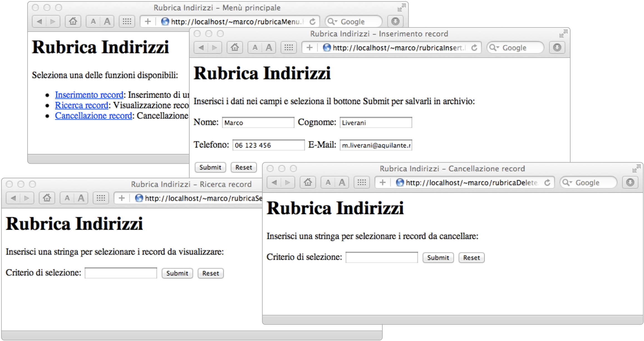Screen dimensions: 644x341
Task: Go home in Inserimento record window
Action: point(235,48)
